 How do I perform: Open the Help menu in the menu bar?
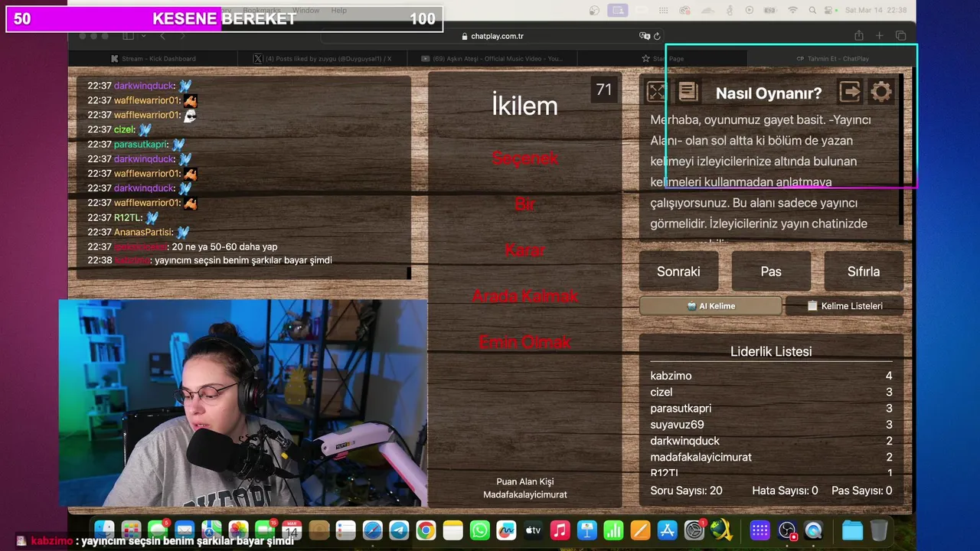pyautogui.click(x=338, y=11)
